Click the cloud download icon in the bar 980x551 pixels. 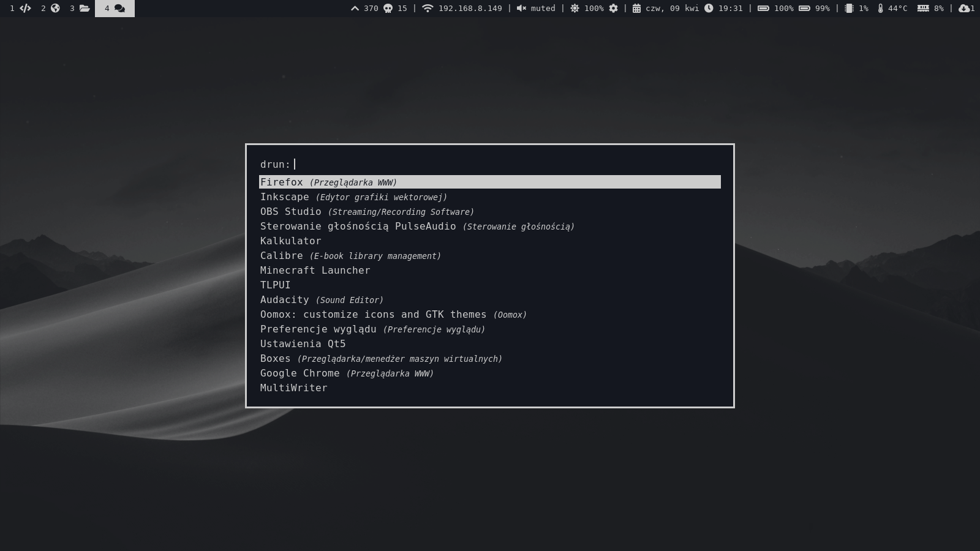[964, 9]
